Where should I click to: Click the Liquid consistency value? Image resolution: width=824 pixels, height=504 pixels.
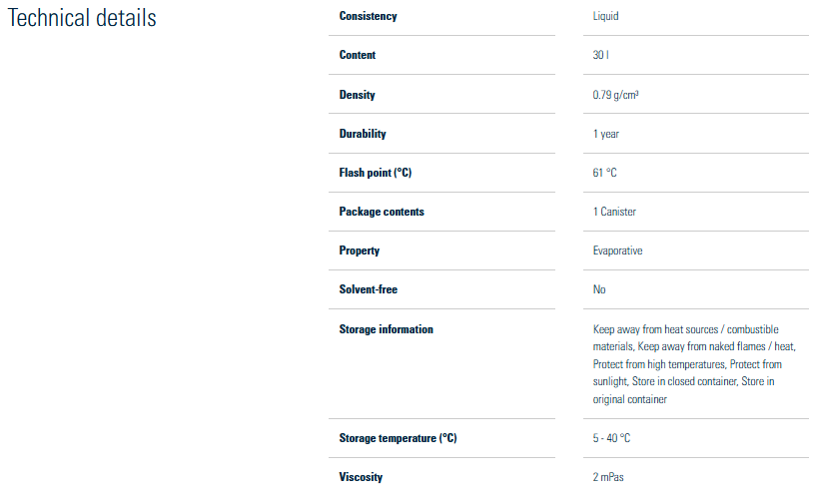(606, 17)
